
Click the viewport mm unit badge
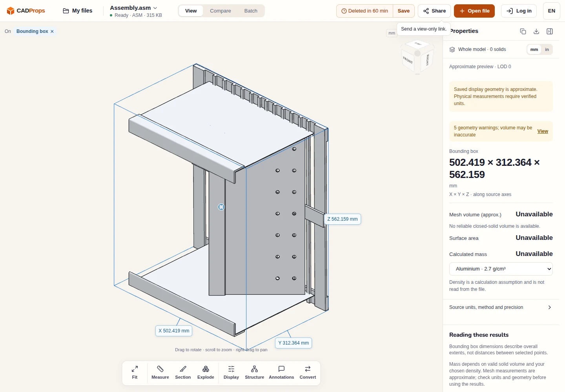[x=392, y=33]
